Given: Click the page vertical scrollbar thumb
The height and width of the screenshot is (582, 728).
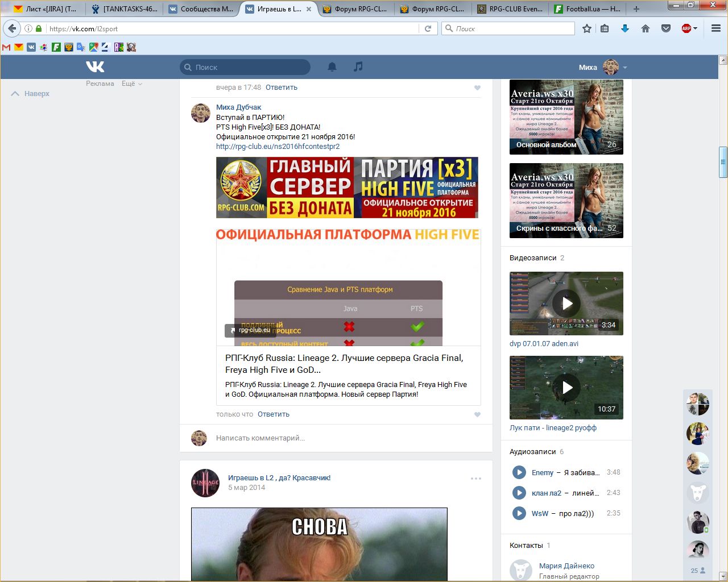Looking at the screenshot, I should pos(723,163).
